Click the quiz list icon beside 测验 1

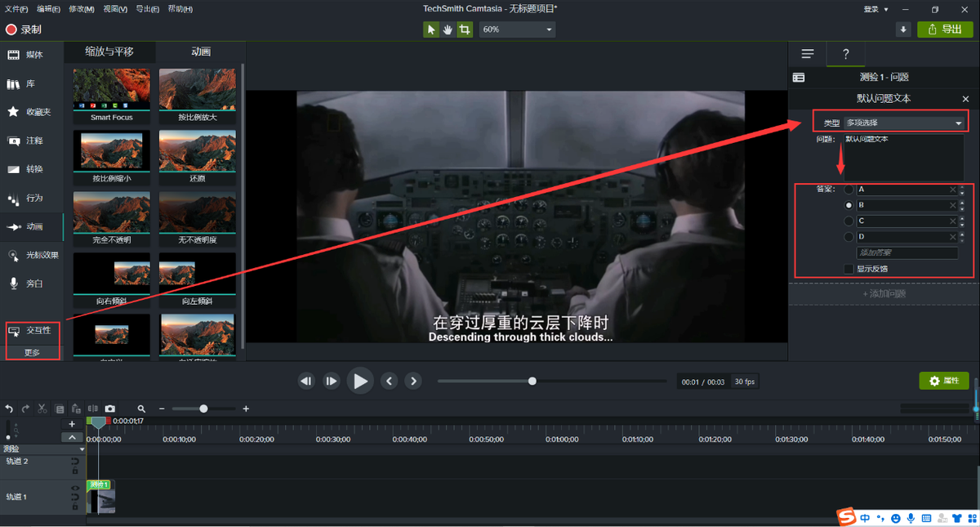799,78
